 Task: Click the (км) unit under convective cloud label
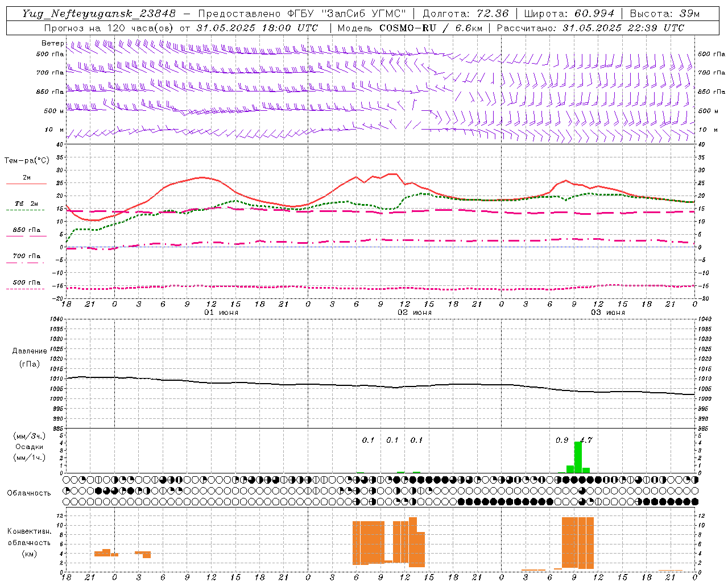tap(29, 554)
